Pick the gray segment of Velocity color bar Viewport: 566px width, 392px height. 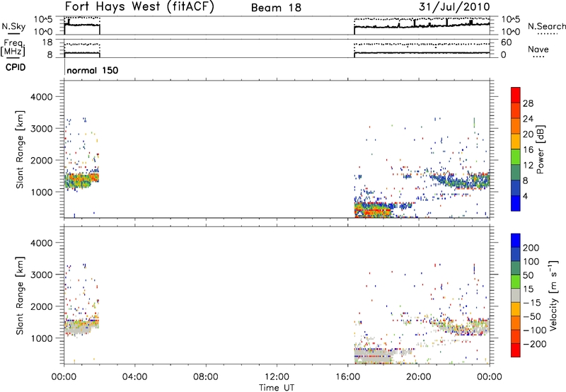(x=516, y=295)
